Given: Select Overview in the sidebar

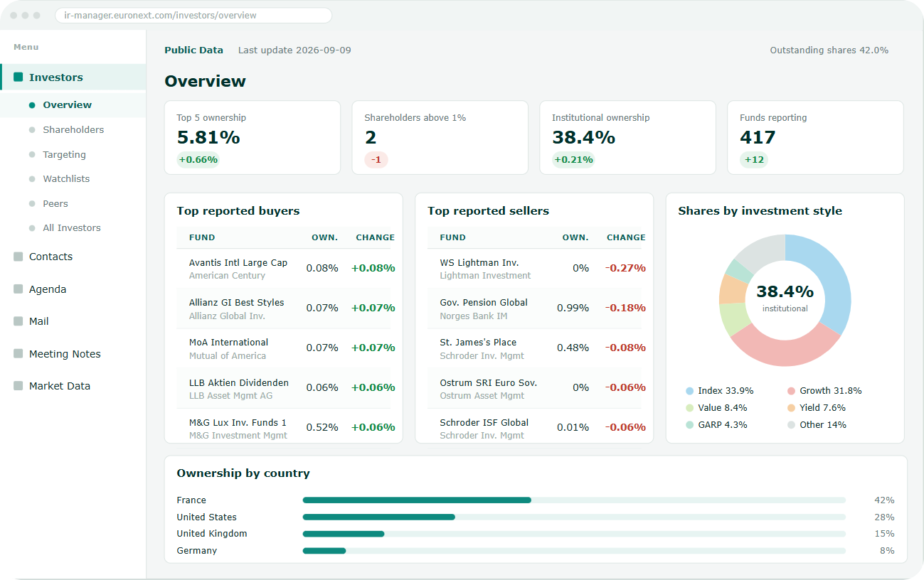Looking at the screenshot, I should tap(73, 104).
